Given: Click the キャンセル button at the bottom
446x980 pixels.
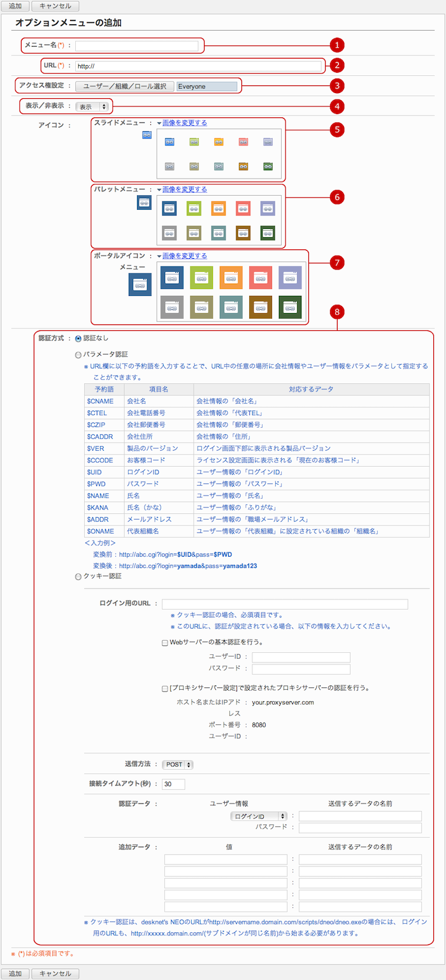Looking at the screenshot, I should pos(55,974).
